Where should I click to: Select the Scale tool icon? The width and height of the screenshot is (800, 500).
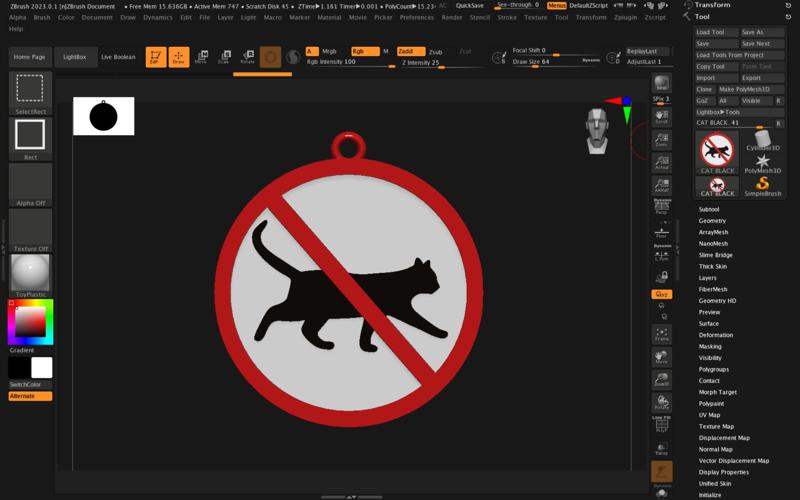point(224,57)
